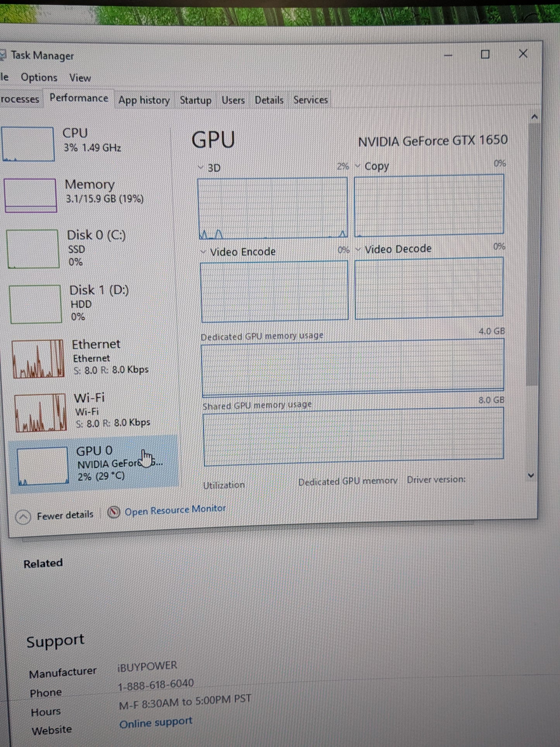Open the Online support link

156,723
